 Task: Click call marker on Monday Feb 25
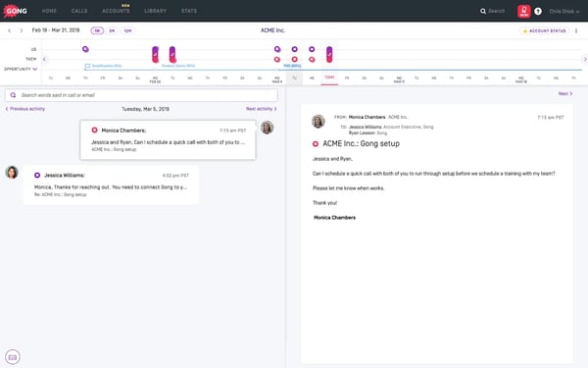155,54
